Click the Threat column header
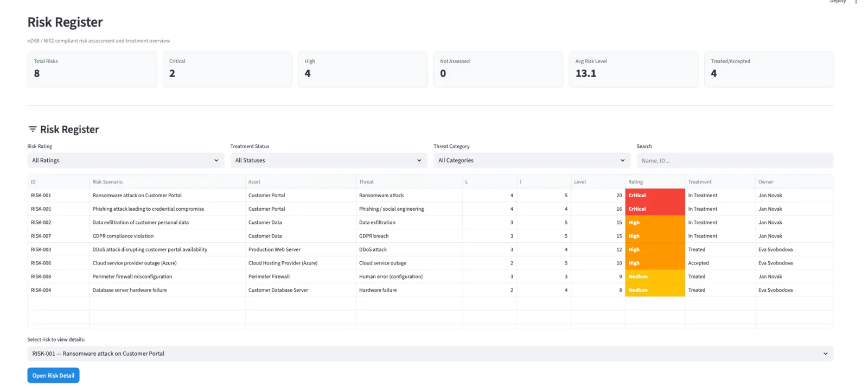The height and width of the screenshot is (390, 868). [409, 182]
